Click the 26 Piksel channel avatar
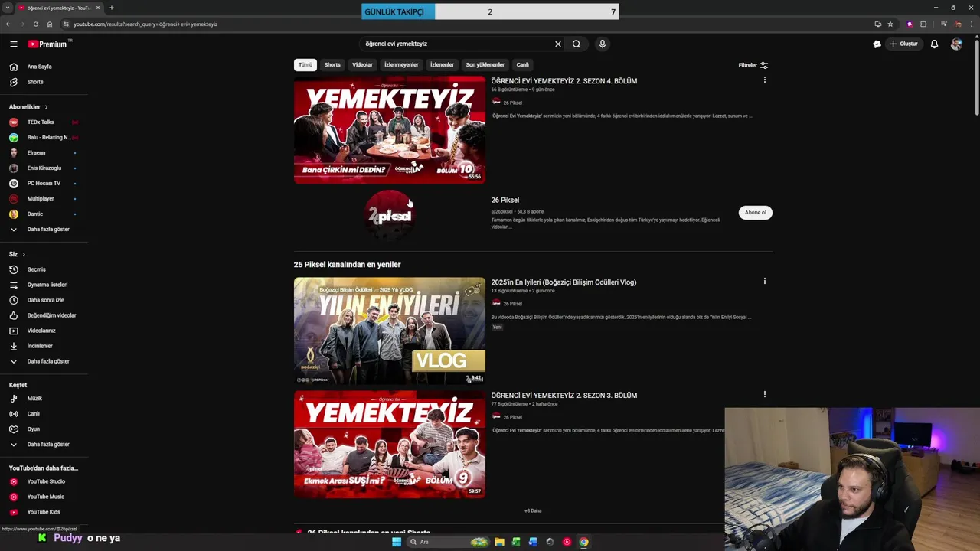The height and width of the screenshot is (551, 980). [390, 215]
